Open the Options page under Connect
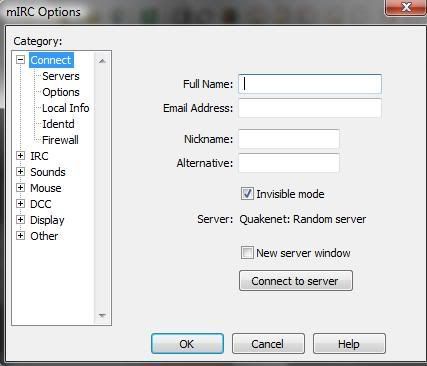Viewport: 427px width, 366px height. [61, 92]
